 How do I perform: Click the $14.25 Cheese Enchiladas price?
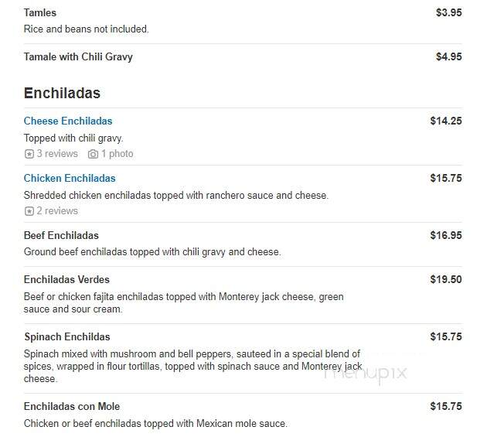(446, 121)
